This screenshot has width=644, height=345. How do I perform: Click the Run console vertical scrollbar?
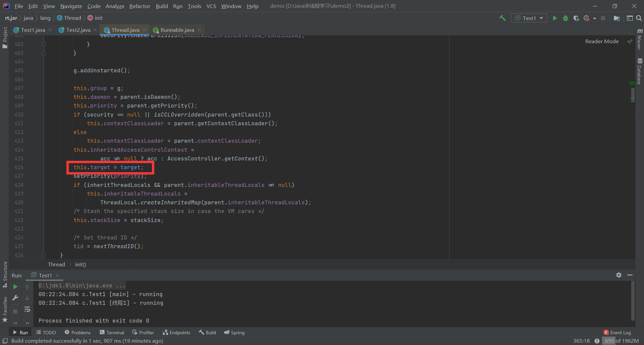point(633,300)
